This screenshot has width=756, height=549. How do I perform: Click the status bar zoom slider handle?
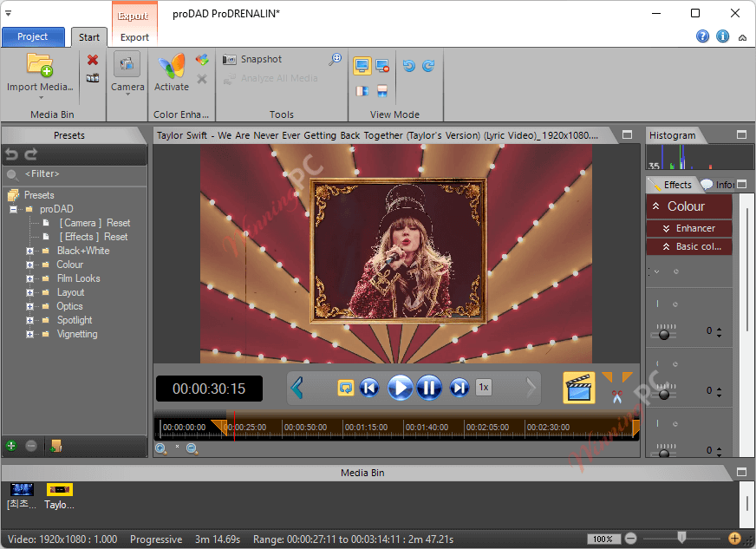(681, 538)
